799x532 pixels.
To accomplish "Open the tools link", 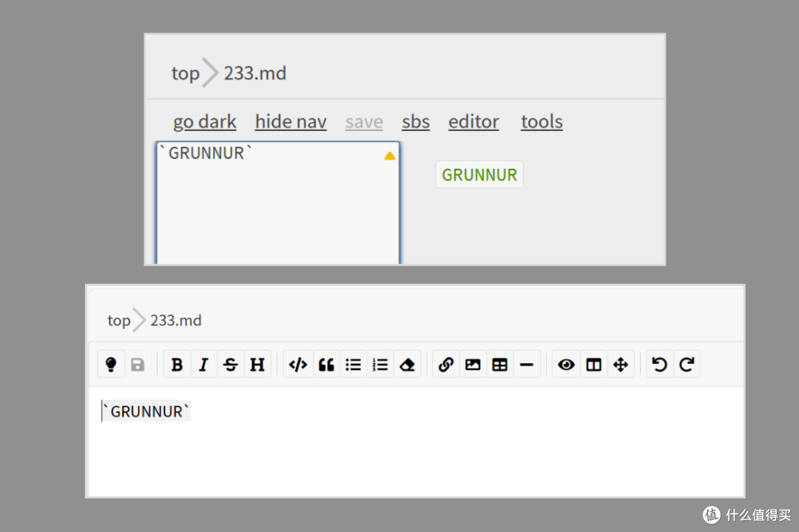I will click(x=542, y=122).
